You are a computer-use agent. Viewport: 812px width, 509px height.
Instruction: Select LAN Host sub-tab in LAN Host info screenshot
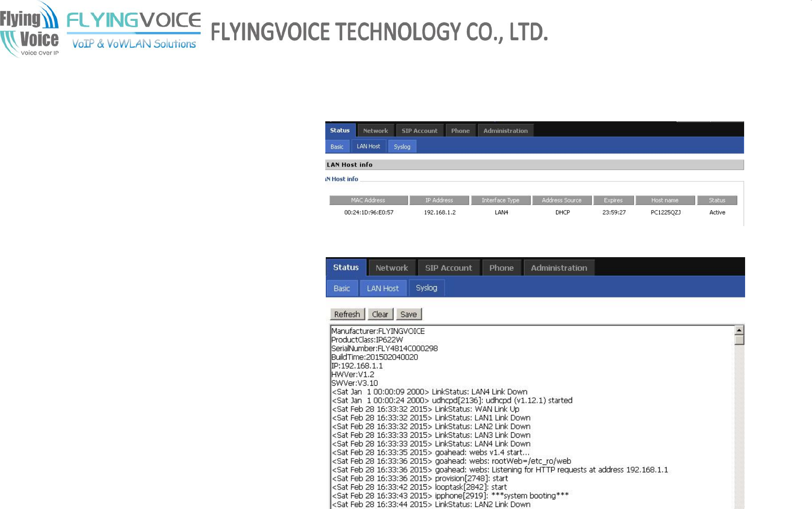click(368, 146)
